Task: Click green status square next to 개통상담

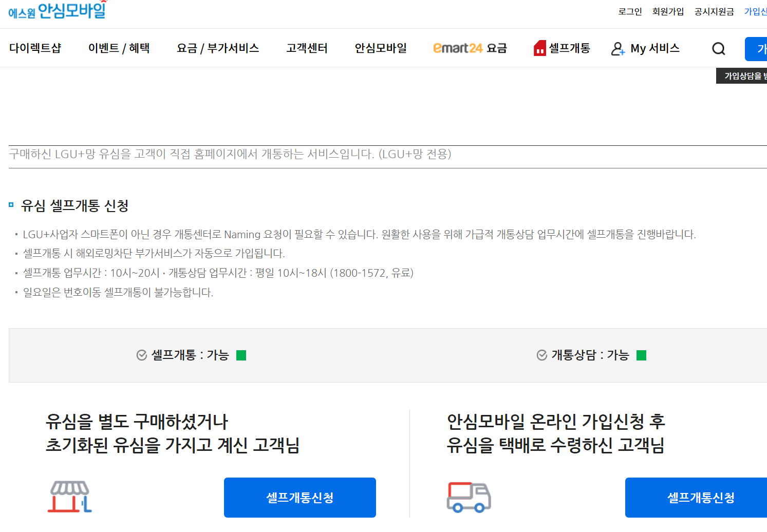Action: 641,355
